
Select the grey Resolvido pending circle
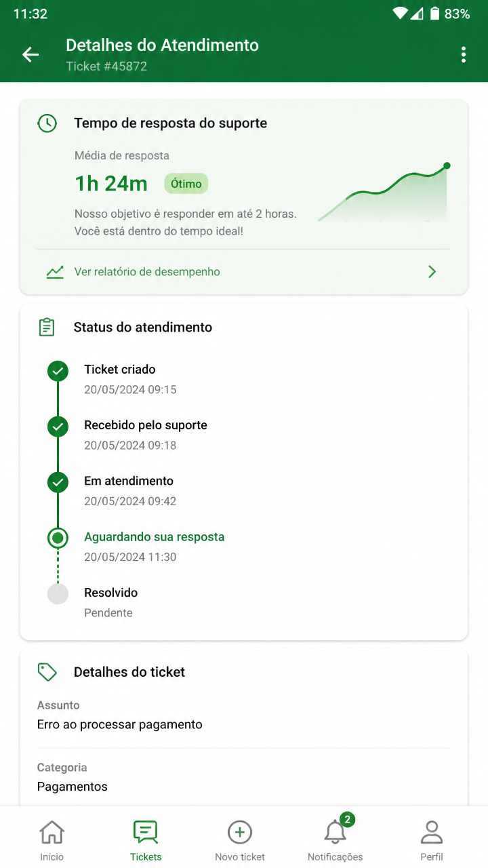pyautogui.click(x=58, y=594)
